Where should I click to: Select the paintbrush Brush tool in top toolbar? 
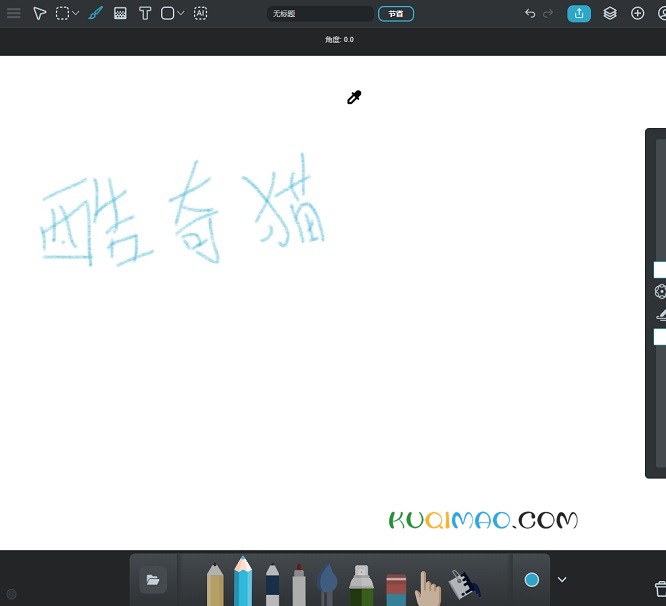(95, 13)
